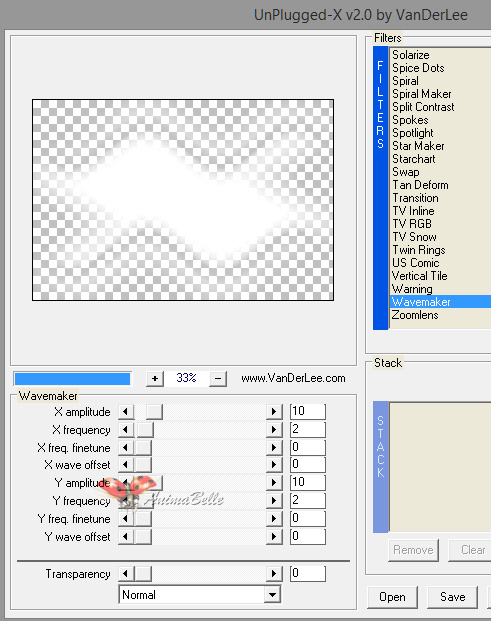Click the X freq. finetune value field
Viewport: 491px width, 621px height.
(x=308, y=447)
